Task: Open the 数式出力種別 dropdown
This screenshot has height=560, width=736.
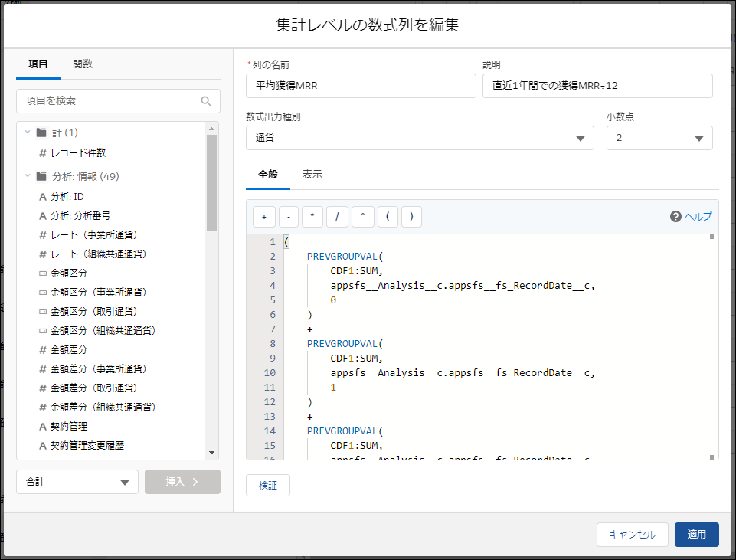Action: point(420,138)
